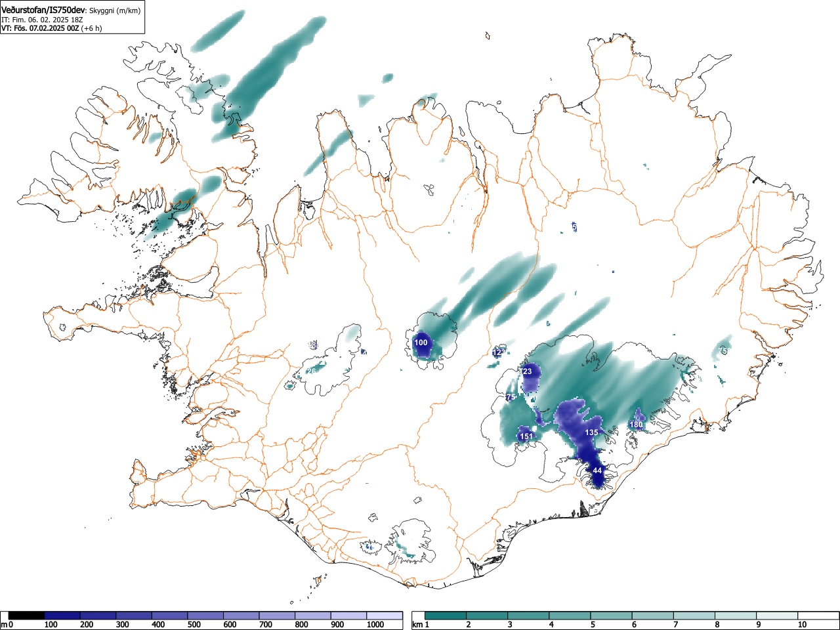Click the 26 visibility label on the western glacier
This screenshot has height=630, width=840.
point(312,371)
